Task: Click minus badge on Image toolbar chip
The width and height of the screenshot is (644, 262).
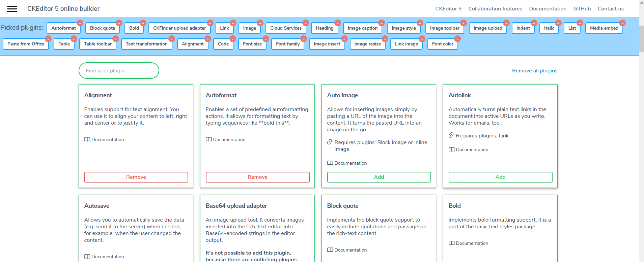Action: (464, 23)
